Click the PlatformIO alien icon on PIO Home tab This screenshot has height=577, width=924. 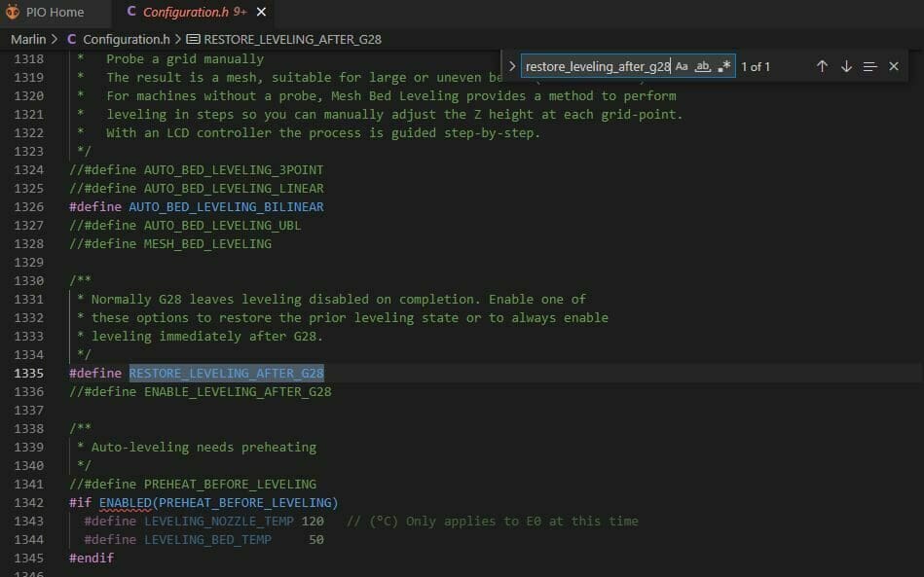[13, 12]
